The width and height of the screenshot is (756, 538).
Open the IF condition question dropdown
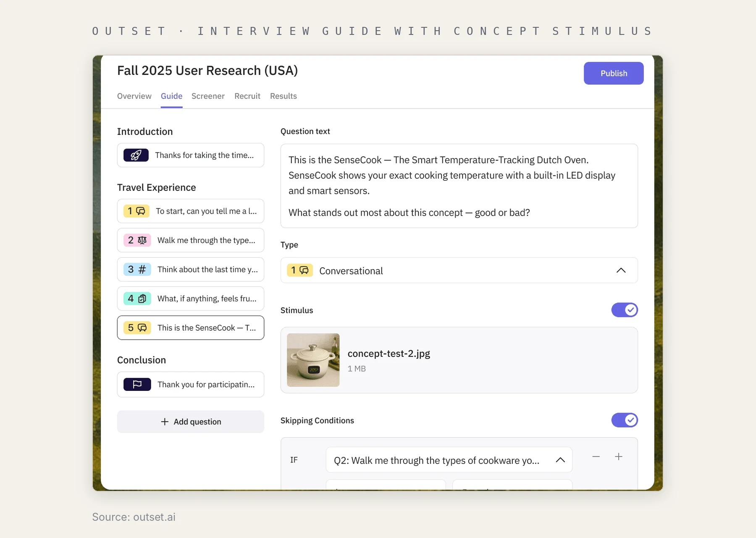tap(449, 460)
